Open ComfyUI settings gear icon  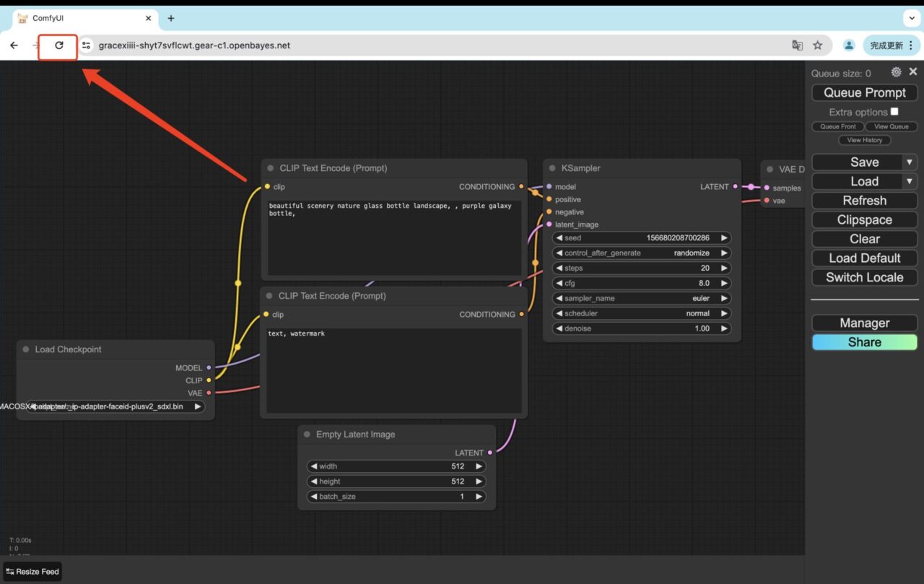896,72
